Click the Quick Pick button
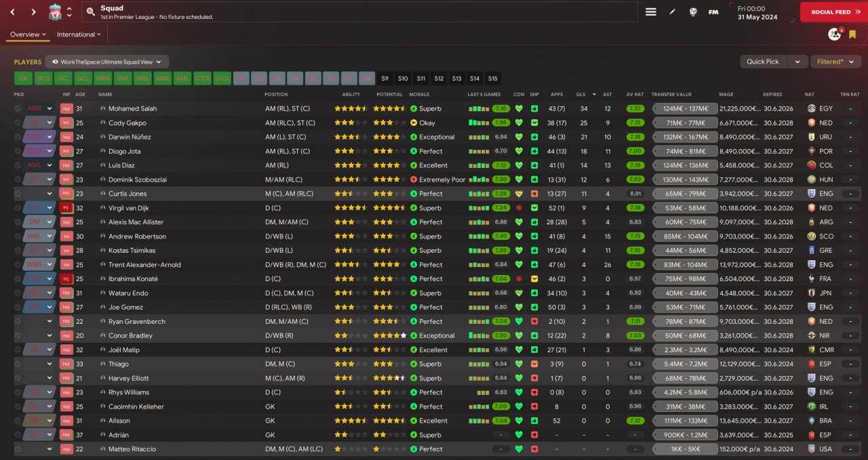Screen dimensions: 868x460 [763, 62]
